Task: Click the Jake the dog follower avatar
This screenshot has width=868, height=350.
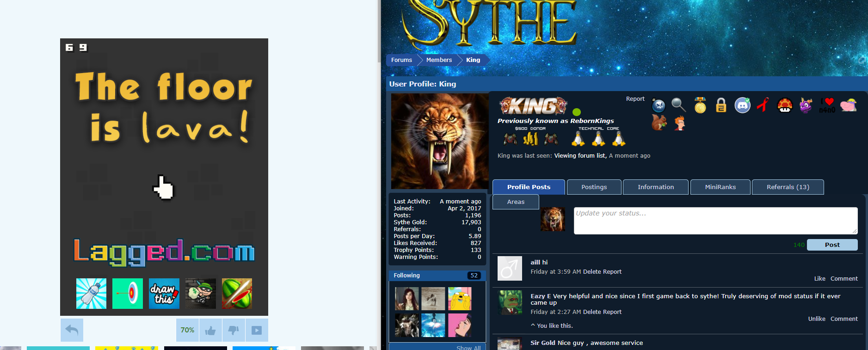Action: click(460, 299)
